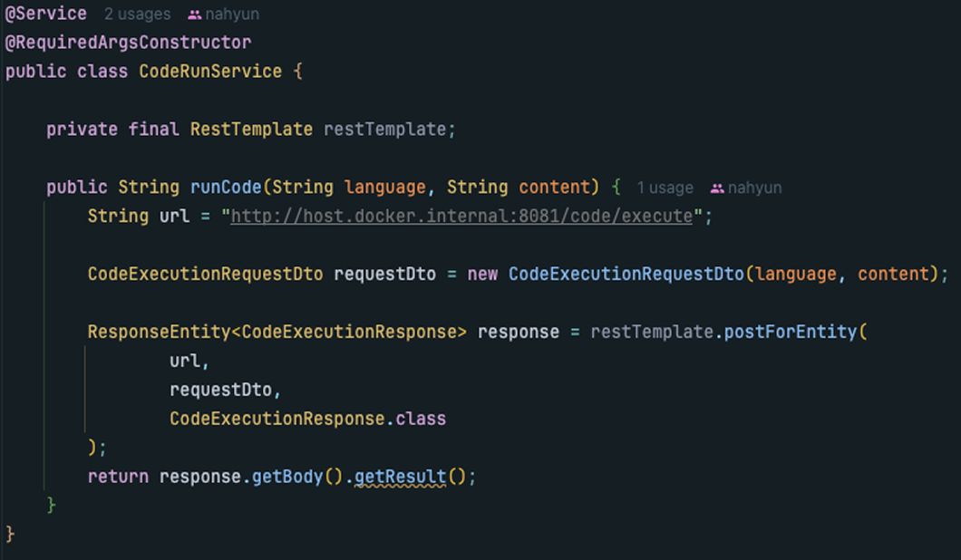
Task: Click the @RequiredArgsConstructor annotation
Action: click(128, 43)
